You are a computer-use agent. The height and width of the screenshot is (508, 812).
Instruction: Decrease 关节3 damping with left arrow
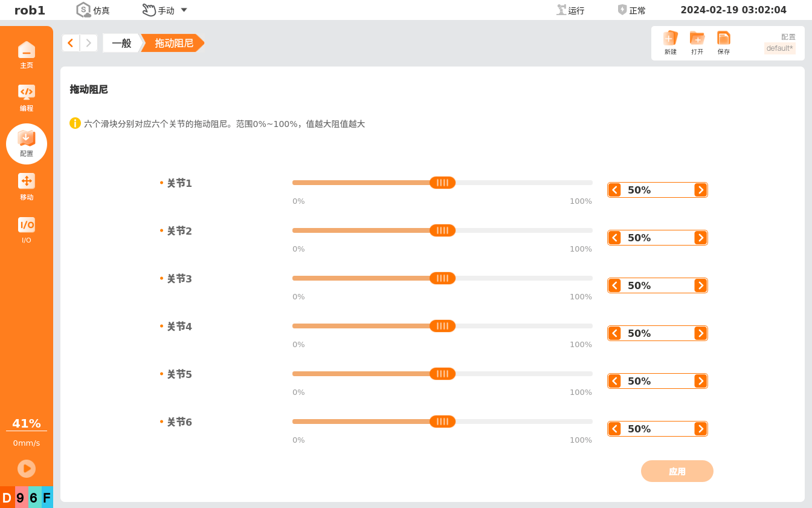coord(614,285)
